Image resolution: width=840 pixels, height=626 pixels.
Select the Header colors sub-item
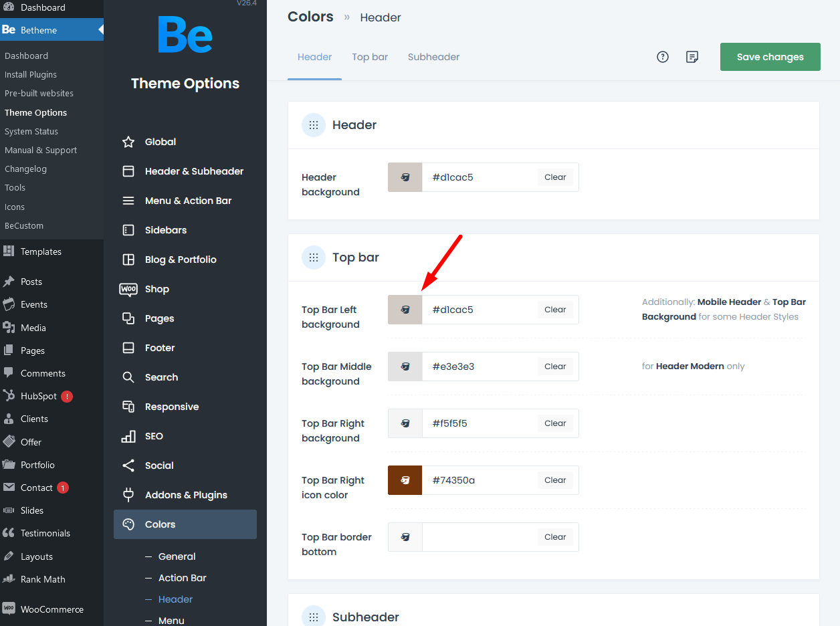[175, 599]
